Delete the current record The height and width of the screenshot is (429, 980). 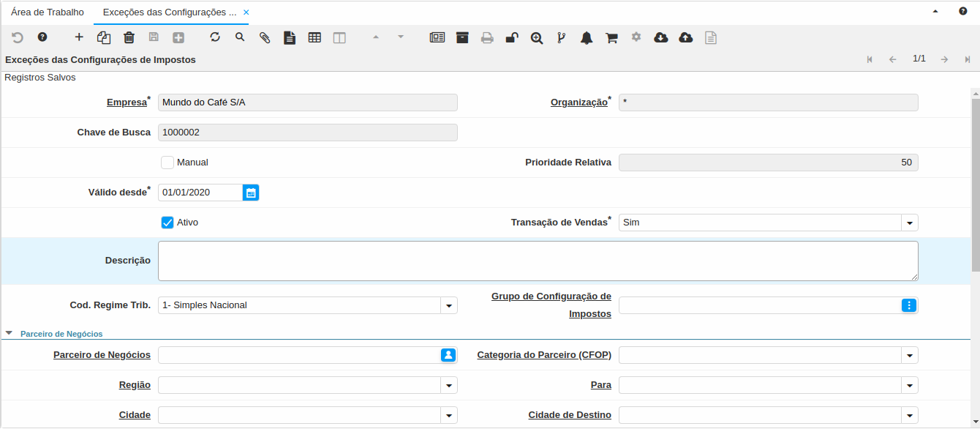coord(129,37)
